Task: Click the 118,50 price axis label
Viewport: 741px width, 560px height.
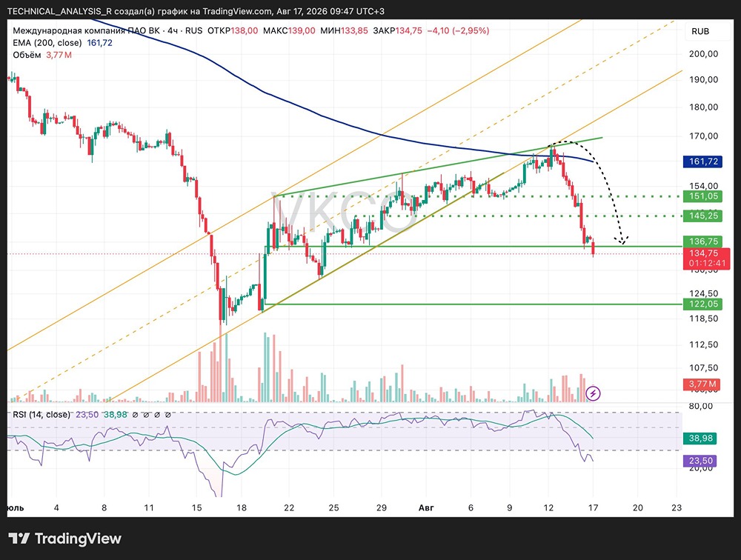Action: (703, 319)
